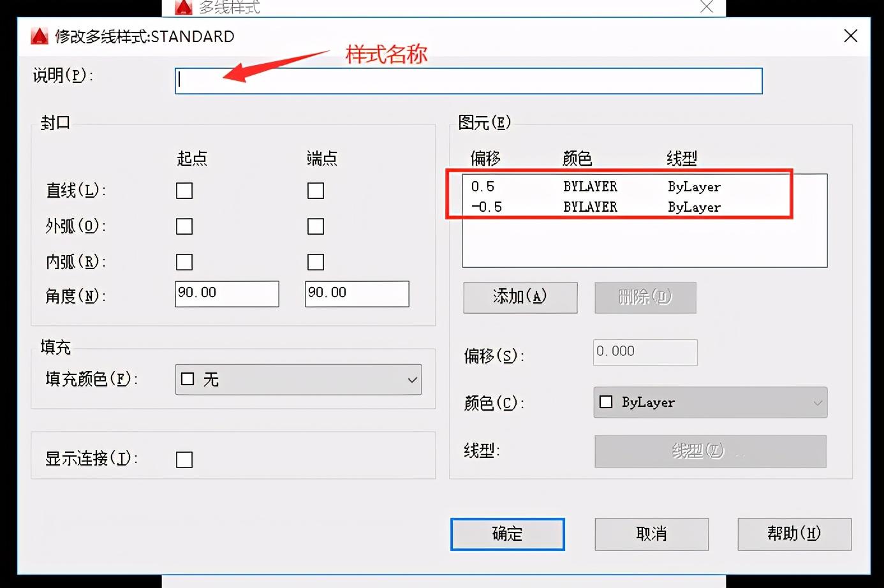Edit the start angle 90.00 field
884x588 pixels.
226,293
